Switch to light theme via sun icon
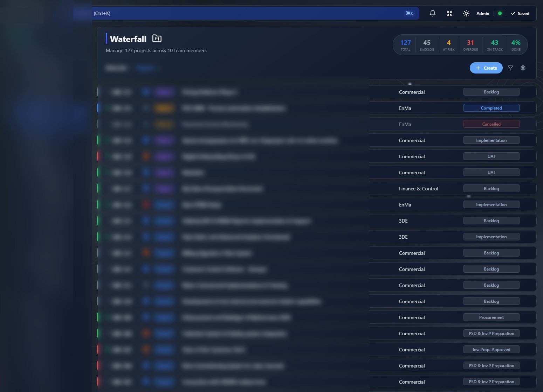Viewport: 543px width, 392px height. pos(466,13)
